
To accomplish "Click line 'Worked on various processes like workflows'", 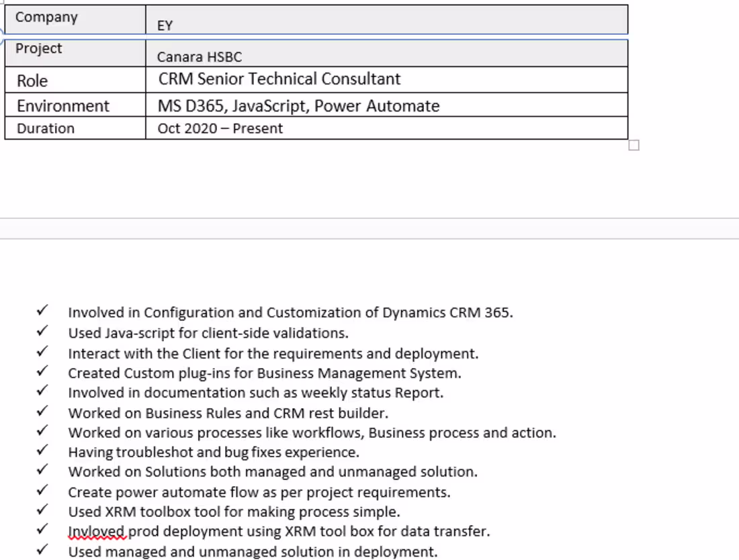I will [312, 432].
